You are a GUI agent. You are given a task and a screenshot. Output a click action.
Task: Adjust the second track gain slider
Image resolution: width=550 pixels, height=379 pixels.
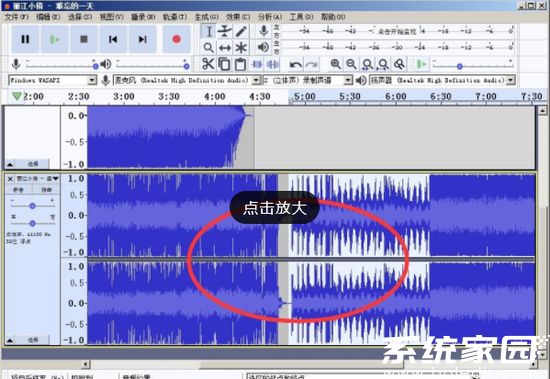(x=32, y=206)
